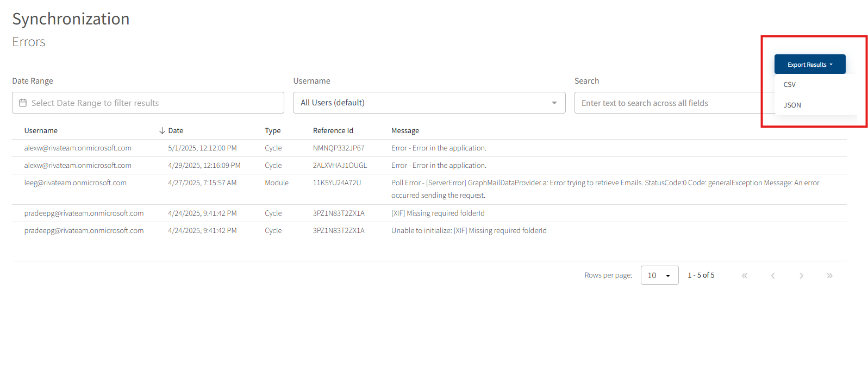Click the calendar icon in Date Range field
Image resolution: width=868 pixels, height=377 pixels.
(23, 103)
